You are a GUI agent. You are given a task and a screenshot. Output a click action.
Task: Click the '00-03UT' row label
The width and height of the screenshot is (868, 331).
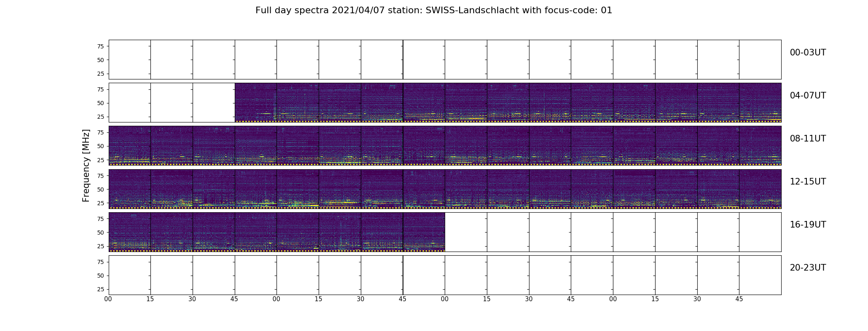[x=808, y=53]
